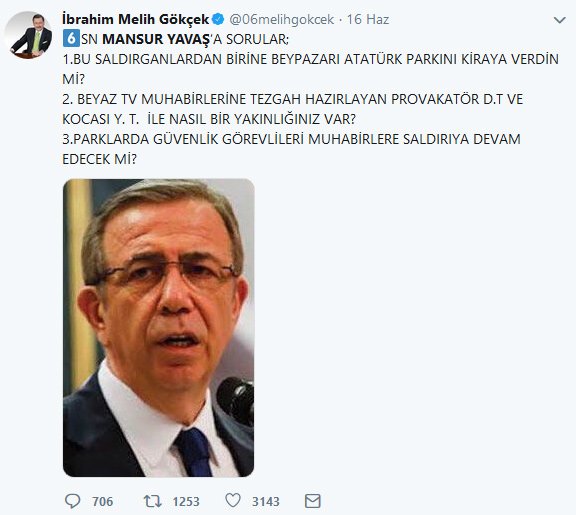Screen dimensions: 576x515
Task: View the 3143 likes count
Action: [x=266, y=501]
